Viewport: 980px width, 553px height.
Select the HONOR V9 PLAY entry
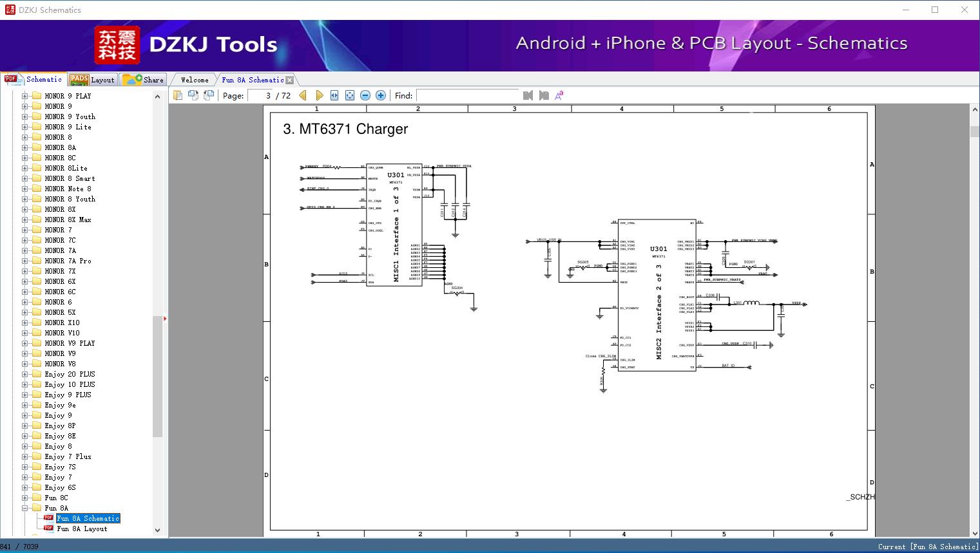(x=70, y=343)
